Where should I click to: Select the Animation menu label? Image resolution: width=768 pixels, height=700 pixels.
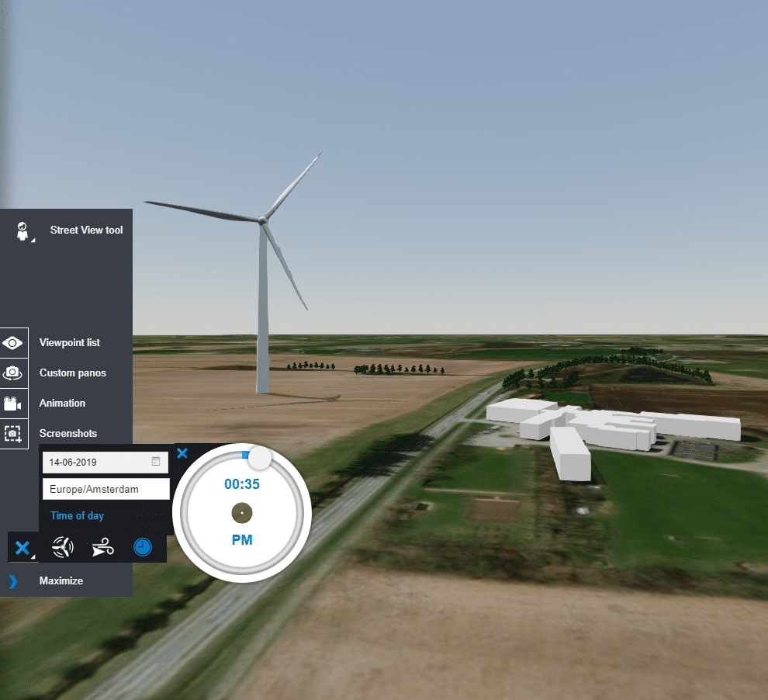[x=62, y=403]
